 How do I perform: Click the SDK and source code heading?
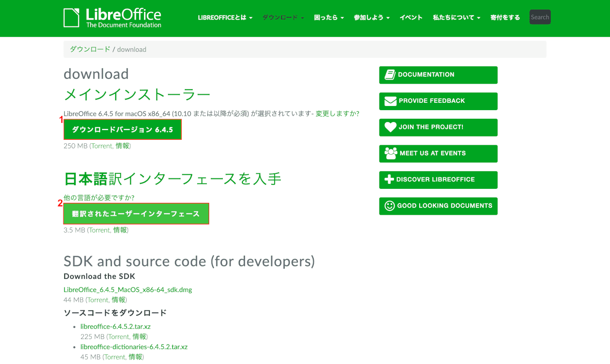click(189, 261)
